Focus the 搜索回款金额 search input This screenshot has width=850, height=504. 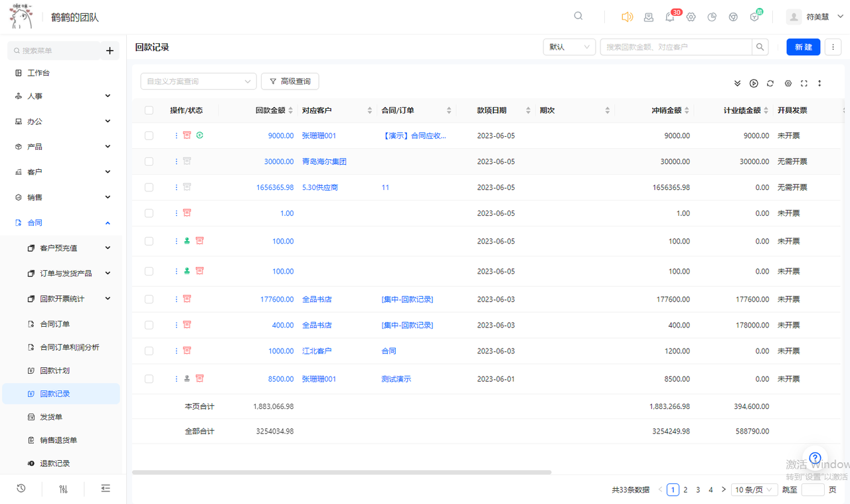(676, 47)
